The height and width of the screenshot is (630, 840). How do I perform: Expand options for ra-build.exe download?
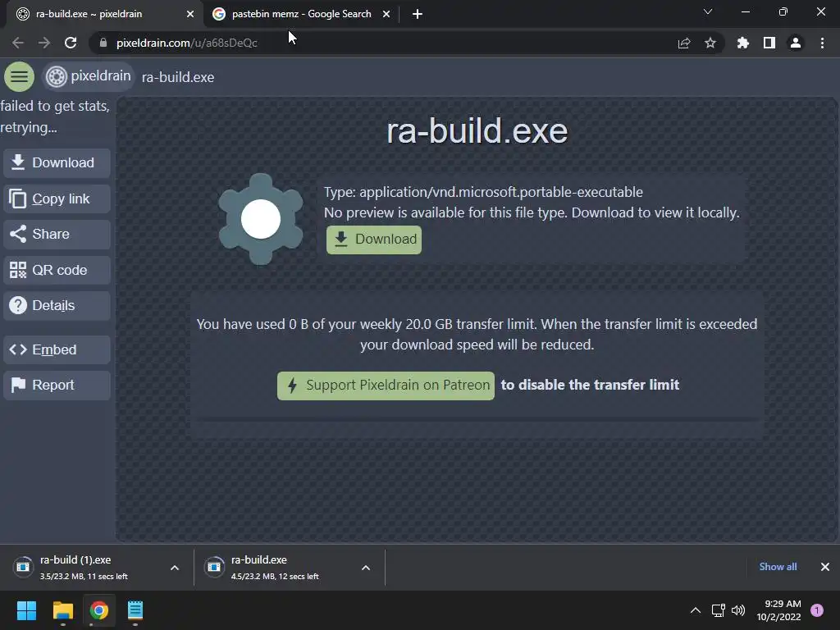click(x=366, y=568)
